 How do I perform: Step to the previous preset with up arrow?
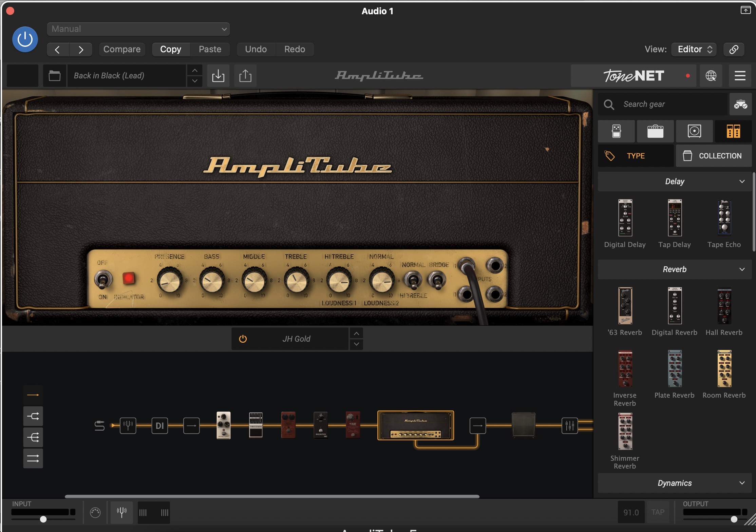(x=195, y=70)
